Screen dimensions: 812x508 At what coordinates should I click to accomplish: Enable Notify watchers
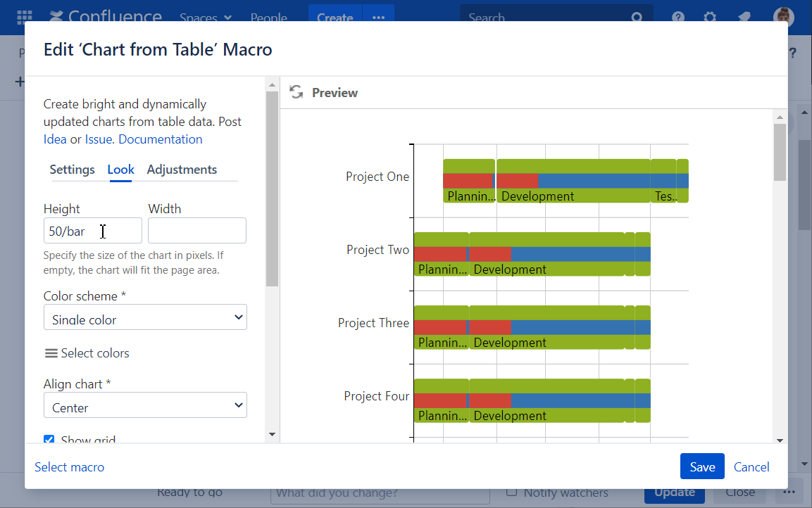click(x=513, y=493)
